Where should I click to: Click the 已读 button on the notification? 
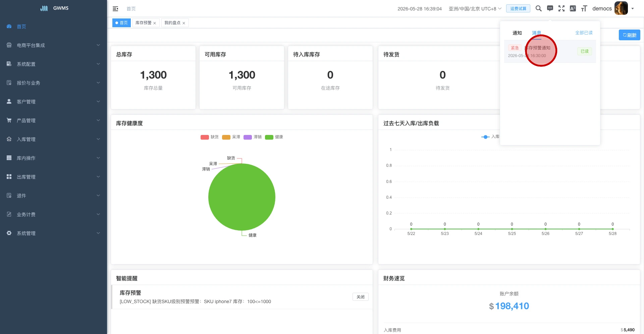[585, 51]
